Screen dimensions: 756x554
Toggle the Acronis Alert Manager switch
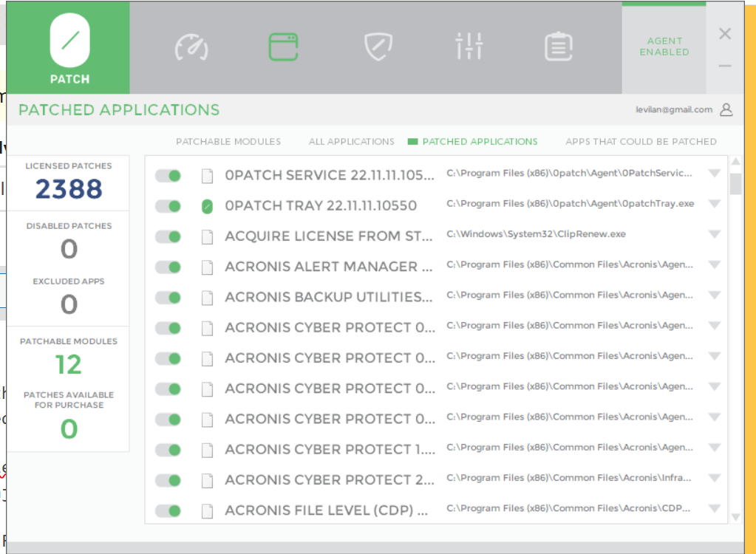pos(168,267)
